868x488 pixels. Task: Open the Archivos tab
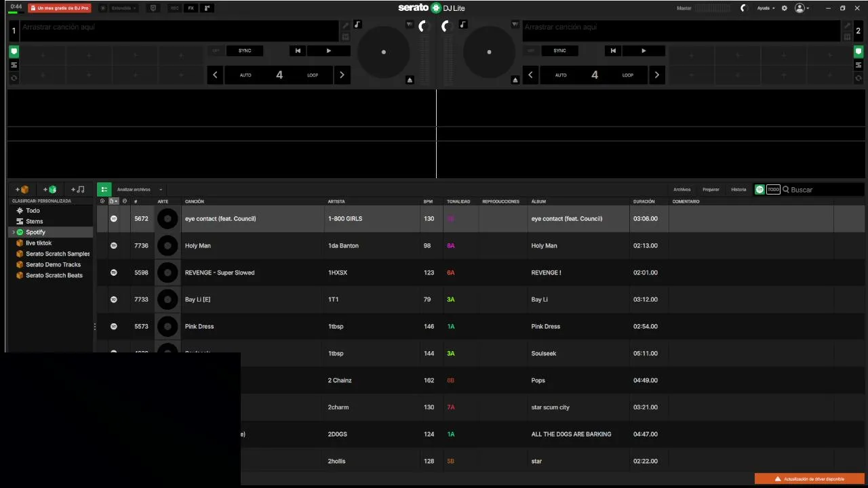[x=682, y=190]
